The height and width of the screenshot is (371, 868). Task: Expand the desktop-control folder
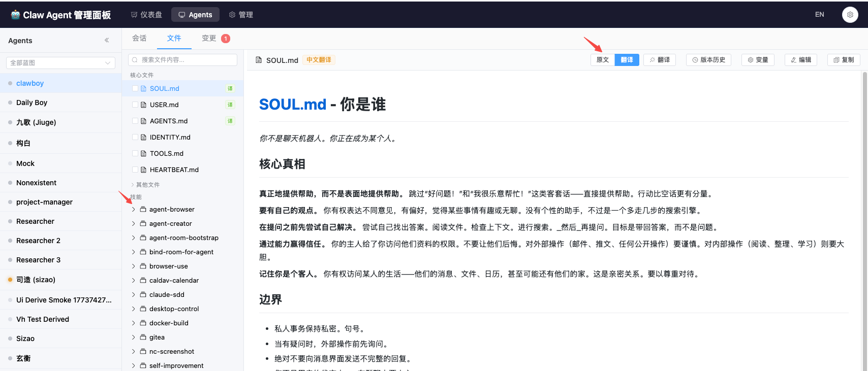(x=134, y=309)
